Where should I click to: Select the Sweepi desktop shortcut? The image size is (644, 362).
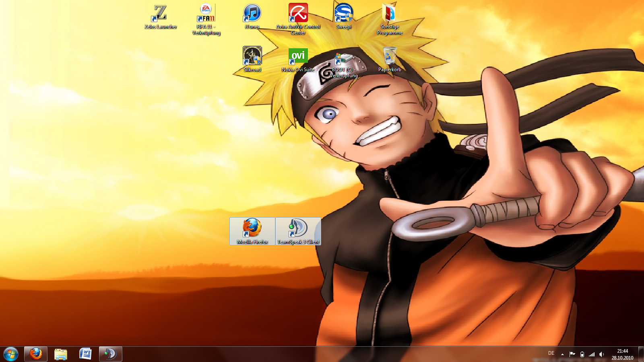click(344, 14)
